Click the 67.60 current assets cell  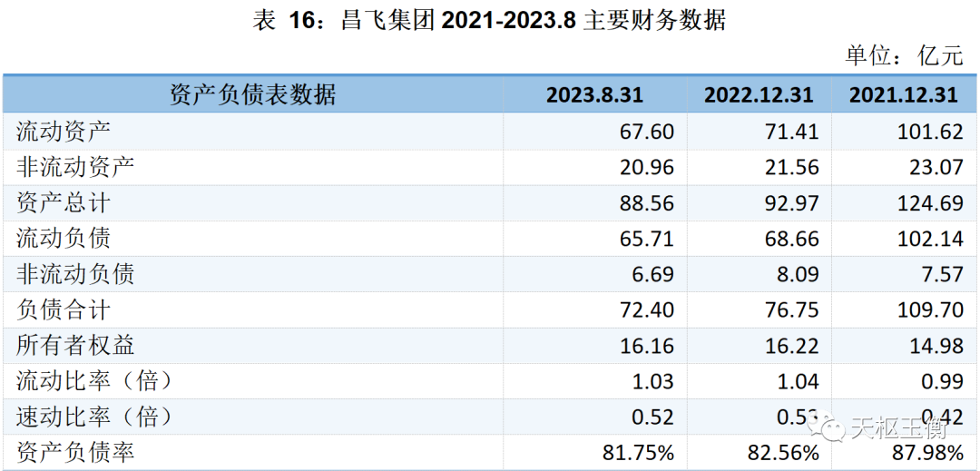[x=648, y=132]
